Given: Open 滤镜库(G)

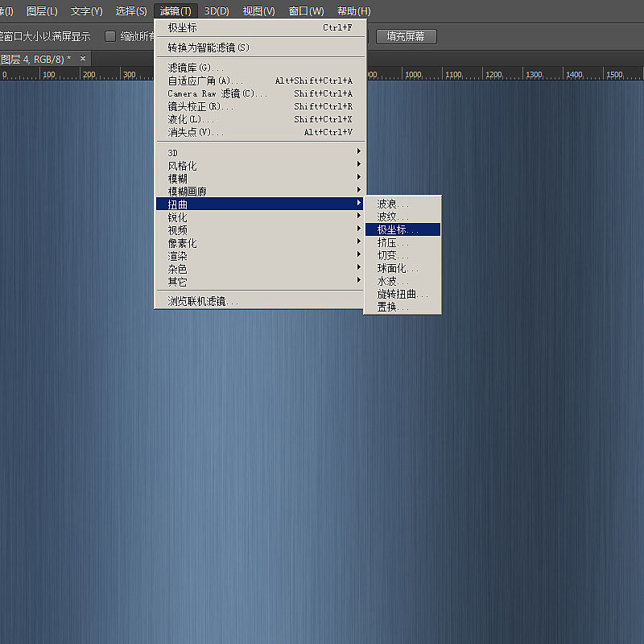Looking at the screenshot, I should (259, 68).
